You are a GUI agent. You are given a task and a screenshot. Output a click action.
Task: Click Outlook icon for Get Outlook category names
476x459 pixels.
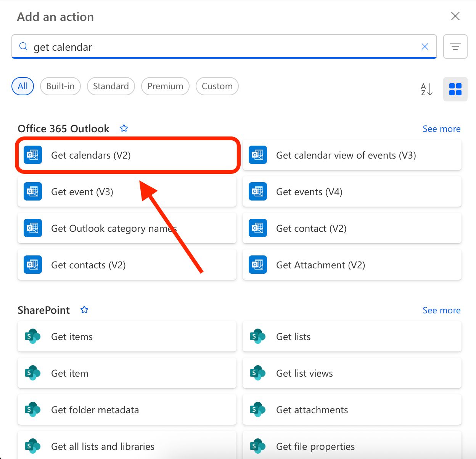tap(33, 228)
